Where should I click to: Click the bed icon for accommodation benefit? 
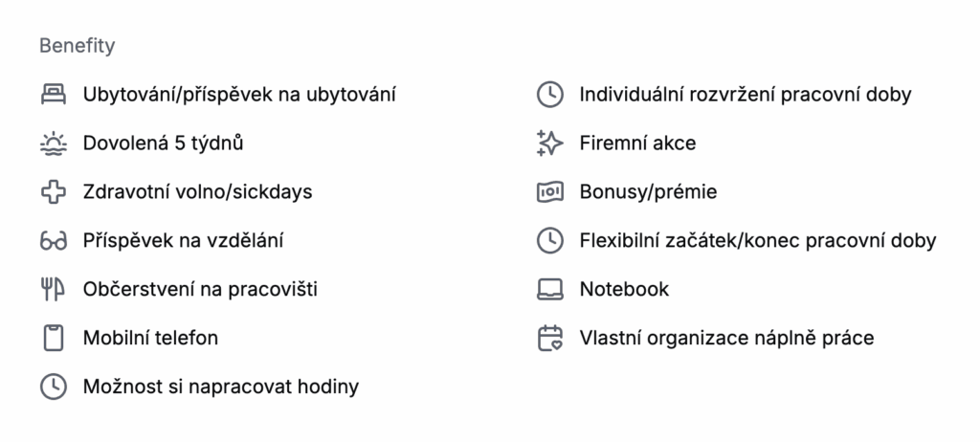54,95
